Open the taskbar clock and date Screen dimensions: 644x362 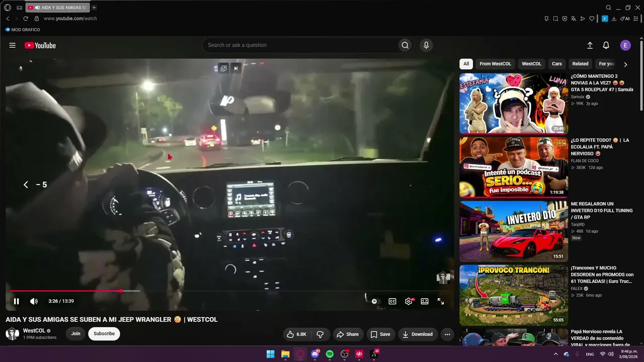[x=629, y=354]
